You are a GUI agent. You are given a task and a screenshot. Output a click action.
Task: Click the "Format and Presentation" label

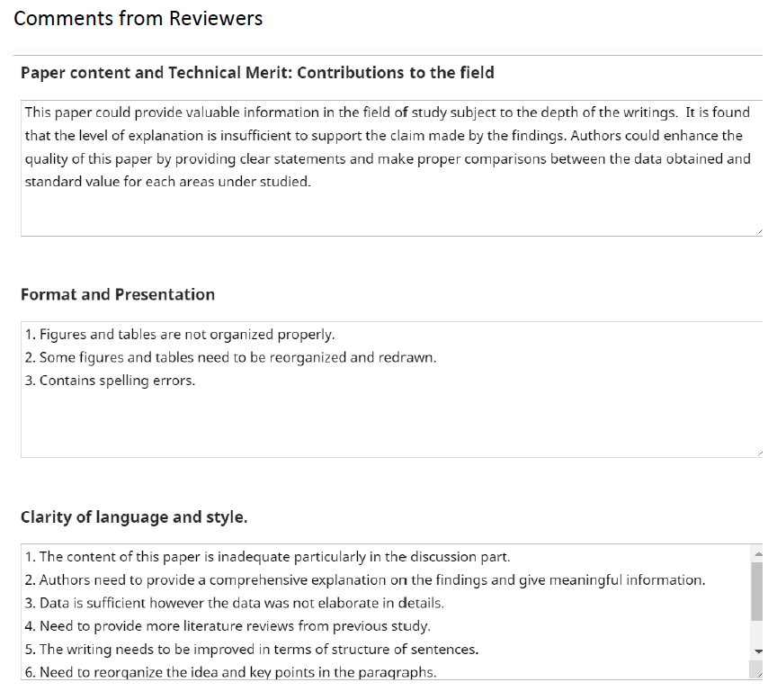[x=118, y=294]
